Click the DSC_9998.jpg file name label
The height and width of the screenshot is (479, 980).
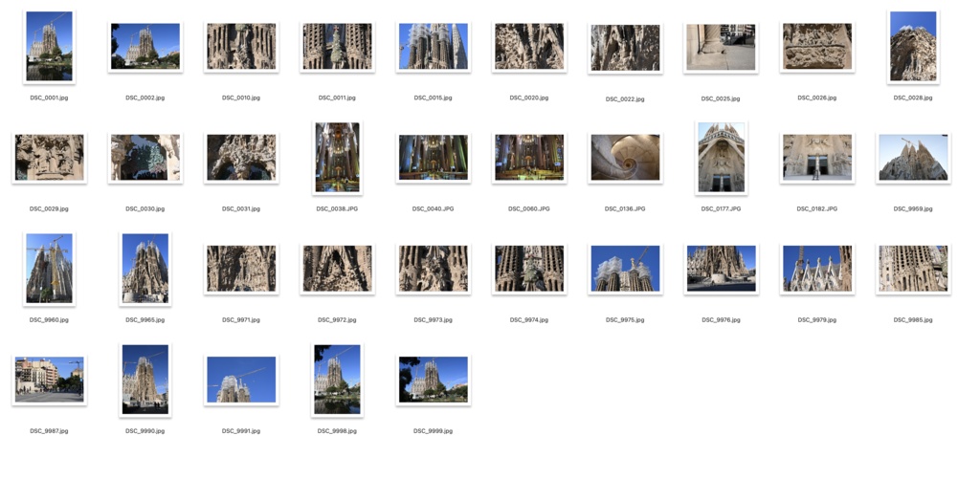point(337,431)
